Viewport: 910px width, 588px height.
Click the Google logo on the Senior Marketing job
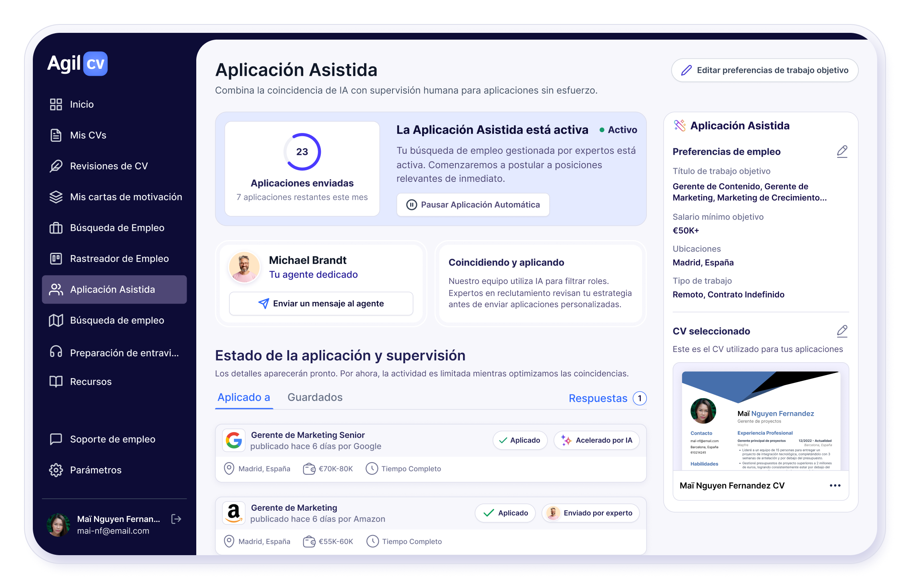pyautogui.click(x=234, y=440)
